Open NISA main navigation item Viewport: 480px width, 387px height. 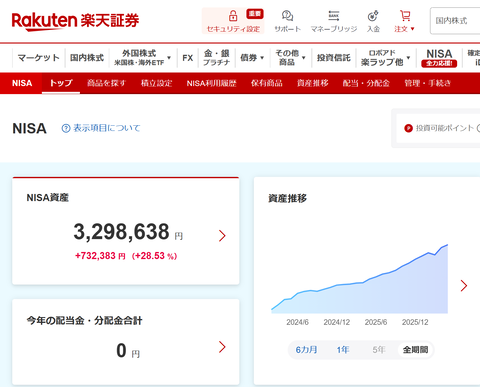click(439, 58)
